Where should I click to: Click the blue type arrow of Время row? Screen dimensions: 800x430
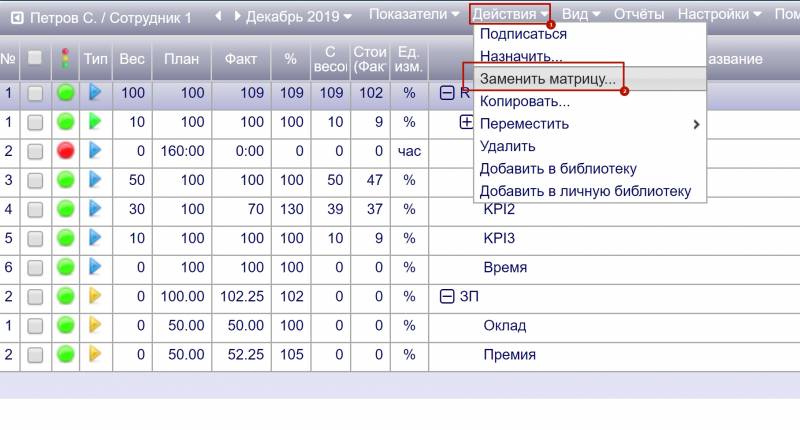point(95,267)
